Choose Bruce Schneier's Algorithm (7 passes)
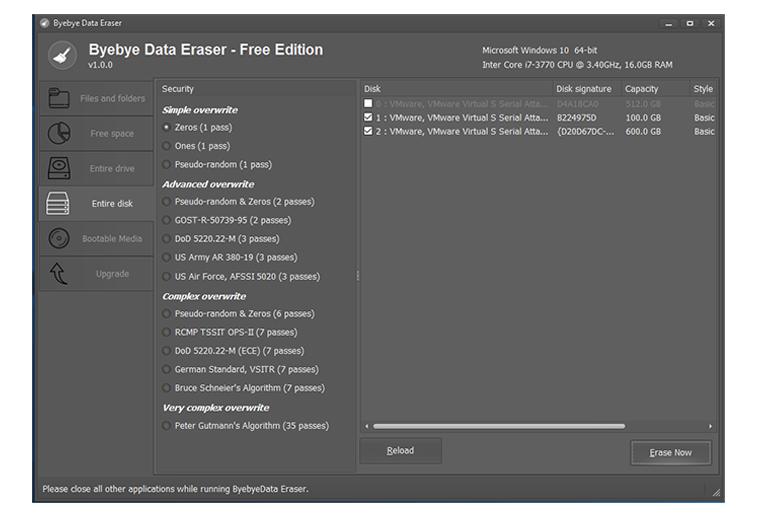The image size is (761, 519). click(244, 388)
